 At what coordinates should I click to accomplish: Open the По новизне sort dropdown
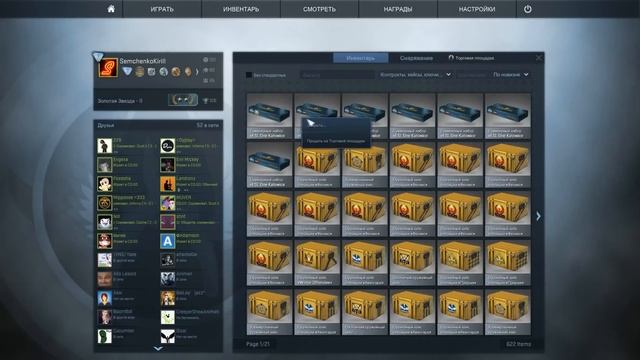coord(511,75)
